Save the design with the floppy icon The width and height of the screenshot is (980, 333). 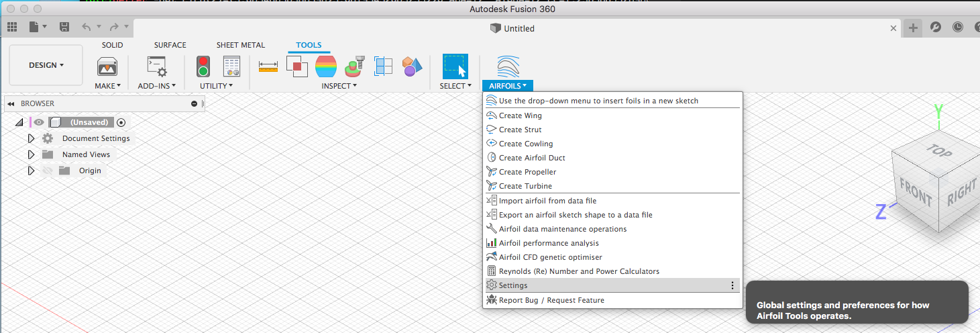pos(64,27)
